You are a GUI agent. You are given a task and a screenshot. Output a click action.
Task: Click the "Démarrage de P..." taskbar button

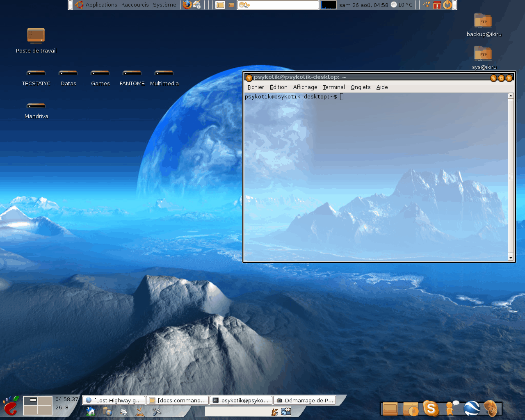pyautogui.click(x=305, y=400)
